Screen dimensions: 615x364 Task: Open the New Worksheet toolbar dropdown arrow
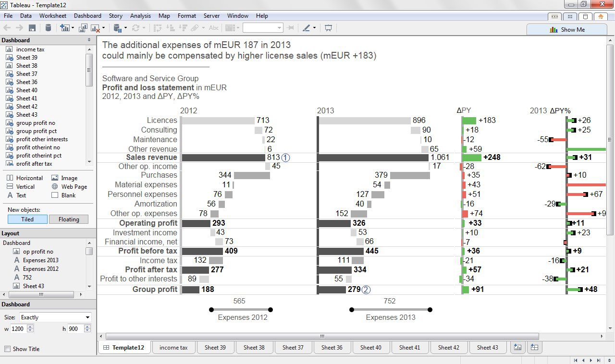tap(73, 28)
